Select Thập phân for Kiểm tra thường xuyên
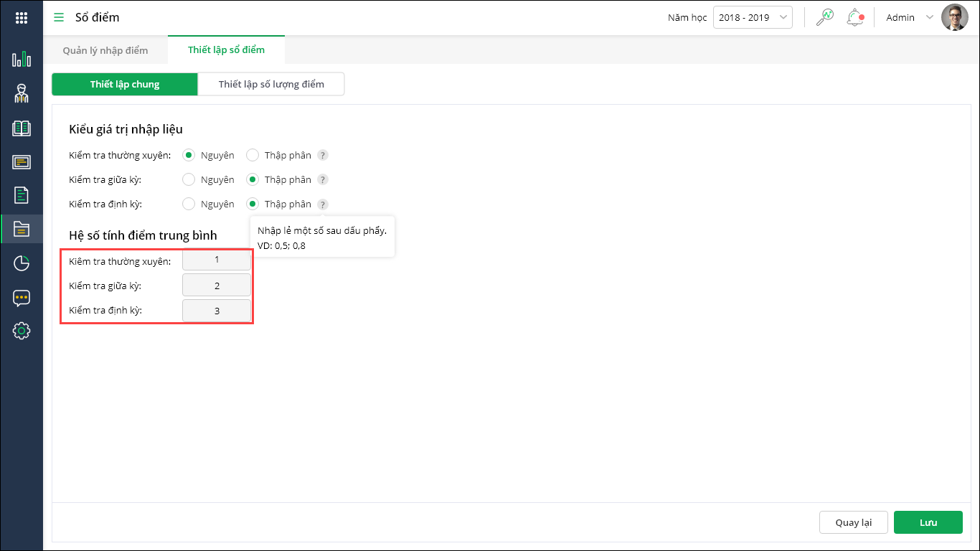The height and width of the screenshot is (551, 980). tap(253, 155)
